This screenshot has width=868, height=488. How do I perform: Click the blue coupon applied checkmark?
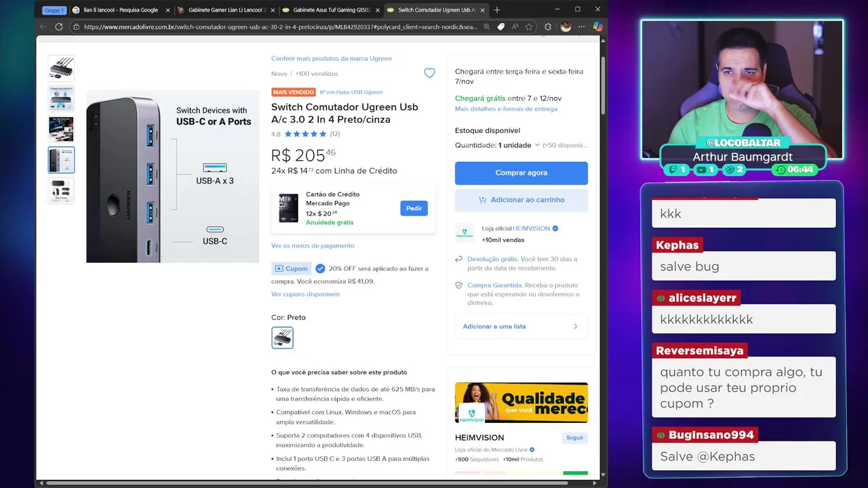pos(320,268)
